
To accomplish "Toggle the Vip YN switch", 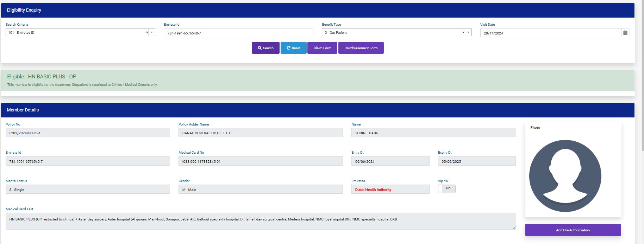I will pyautogui.click(x=446, y=189).
